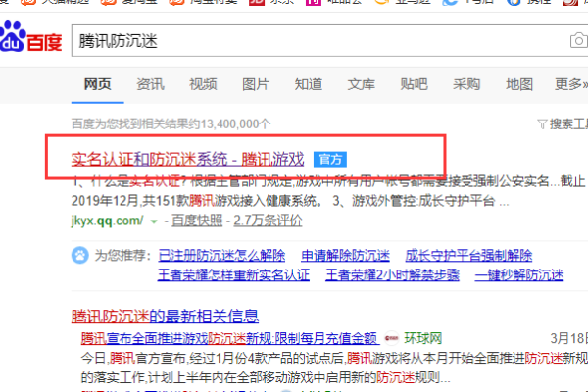Click the 百度 red logo text
Image resolution: width=588 pixels, height=392 pixels.
[x=44, y=42]
